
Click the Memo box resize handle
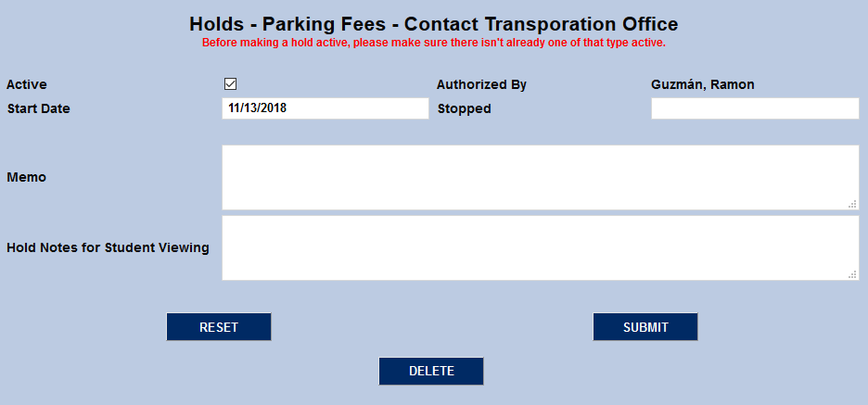tap(852, 204)
